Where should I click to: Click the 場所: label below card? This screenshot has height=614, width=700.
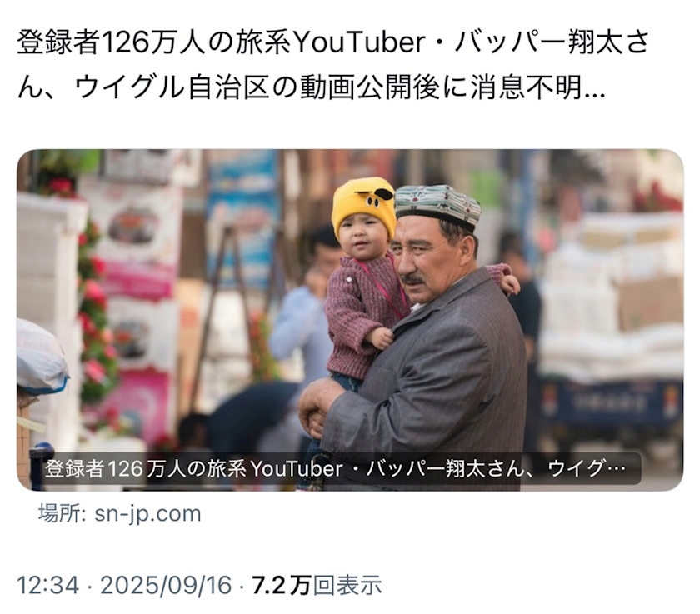[62, 513]
